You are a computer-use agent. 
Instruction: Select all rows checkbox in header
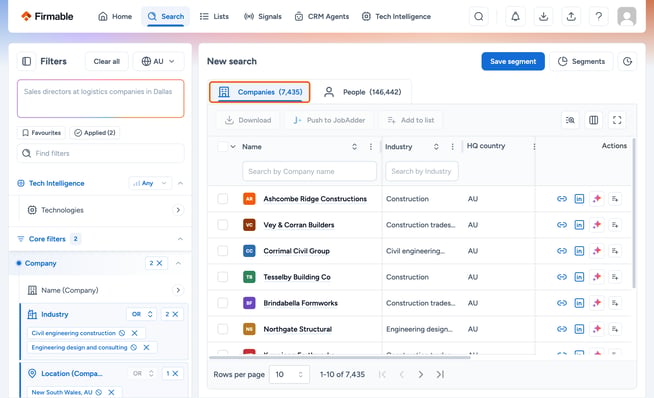point(223,147)
